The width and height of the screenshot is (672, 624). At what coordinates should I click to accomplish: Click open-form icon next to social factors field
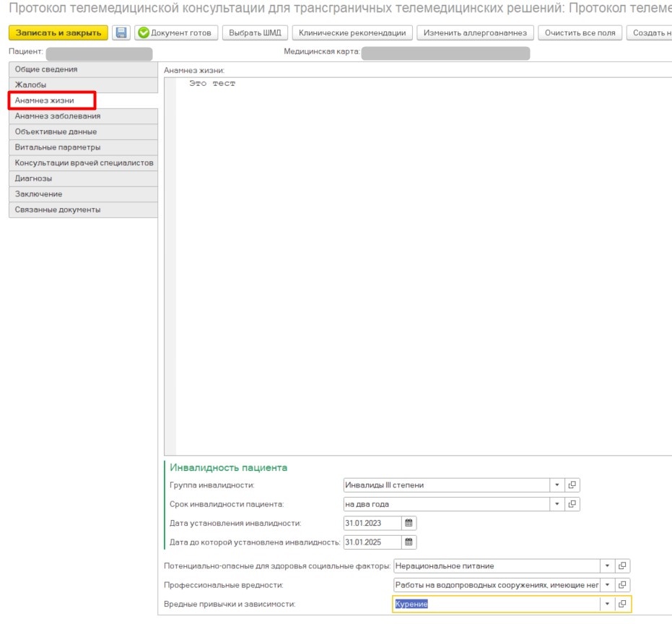pos(622,566)
